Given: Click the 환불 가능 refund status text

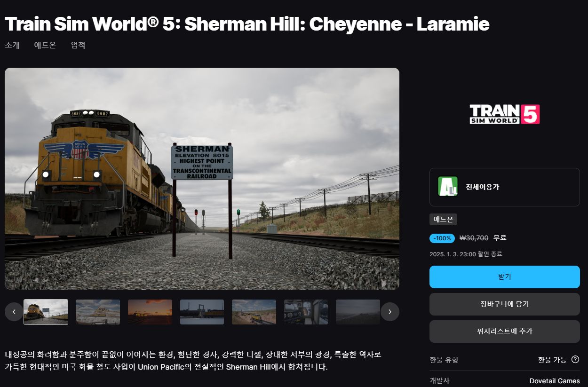Looking at the screenshot, I should 552,360.
